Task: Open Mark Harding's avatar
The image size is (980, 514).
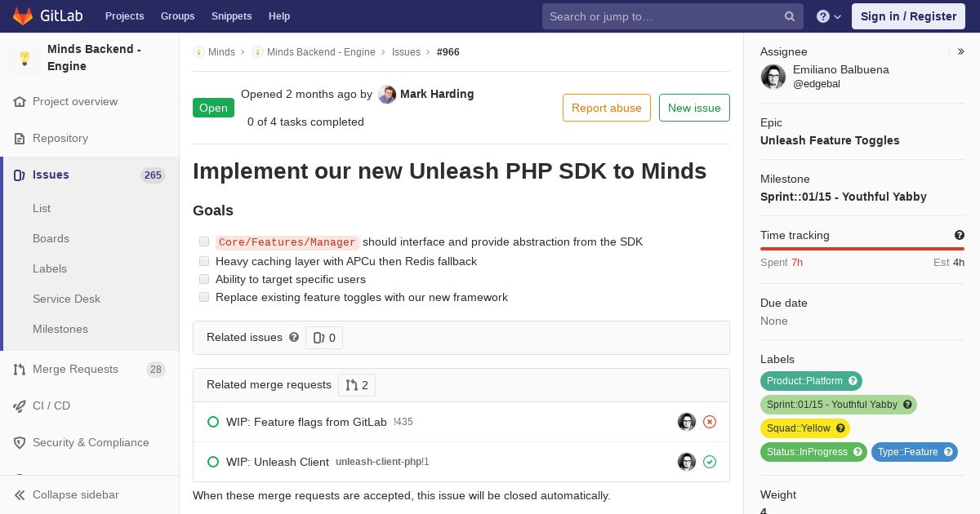Action: click(x=387, y=95)
